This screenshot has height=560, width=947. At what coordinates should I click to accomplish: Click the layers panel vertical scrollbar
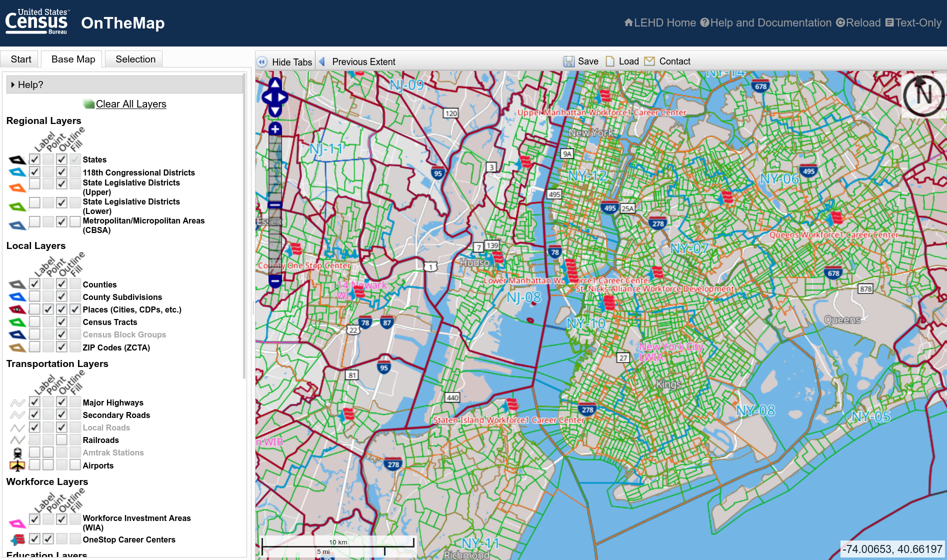coord(244,226)
